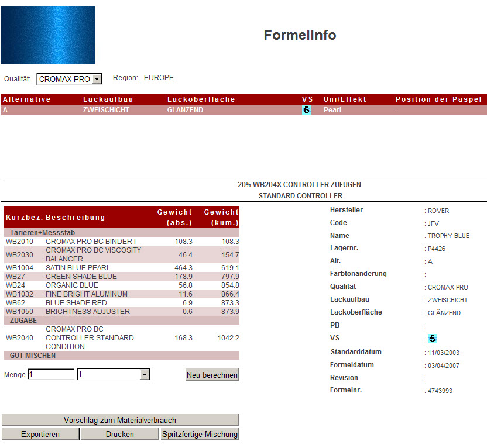
Task: Open Spritzfertige Mischung button
Action: pyautogui.click(x=200, y=434)
